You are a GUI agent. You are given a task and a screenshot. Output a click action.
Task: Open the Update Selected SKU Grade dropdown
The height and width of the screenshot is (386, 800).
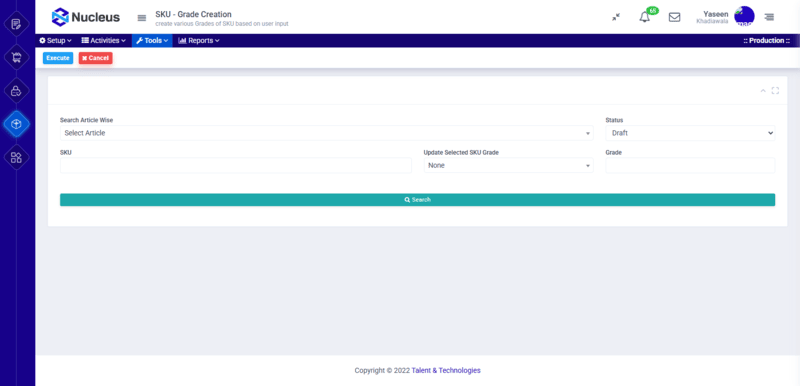point(509,165)
